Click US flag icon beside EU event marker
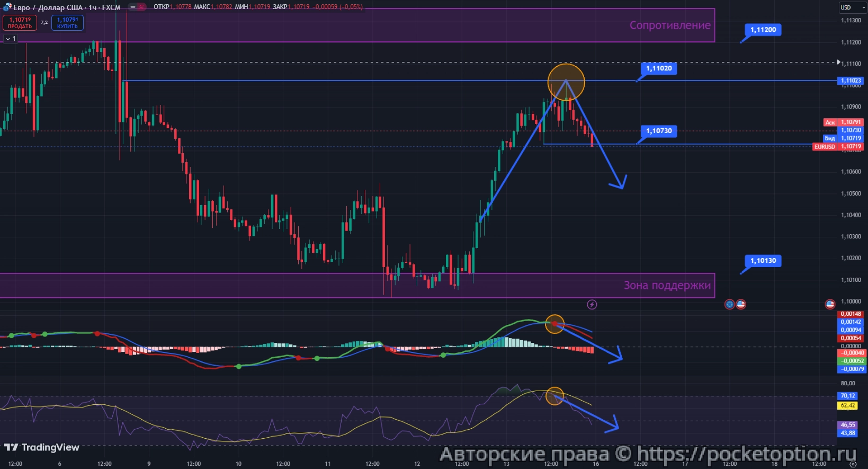 coord(741,304)
